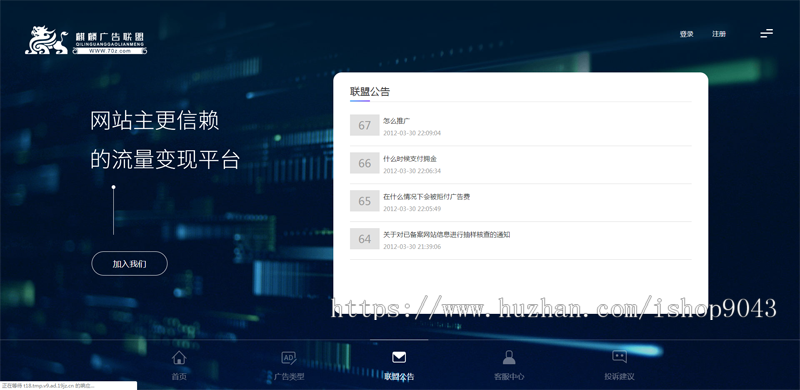The image size is (800, 390).
Task: Click the headline 网站主更信赖
Action: coord(155,121)
